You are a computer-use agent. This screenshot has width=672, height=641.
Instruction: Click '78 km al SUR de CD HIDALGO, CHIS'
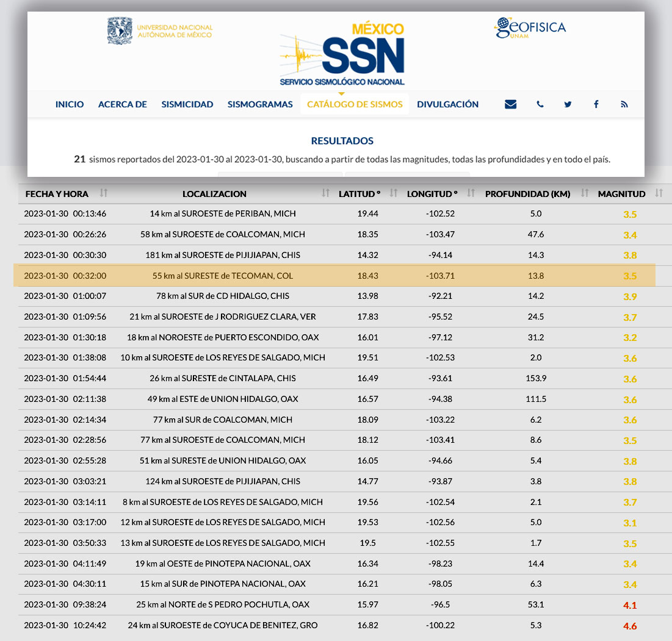(x=222, y=296)
